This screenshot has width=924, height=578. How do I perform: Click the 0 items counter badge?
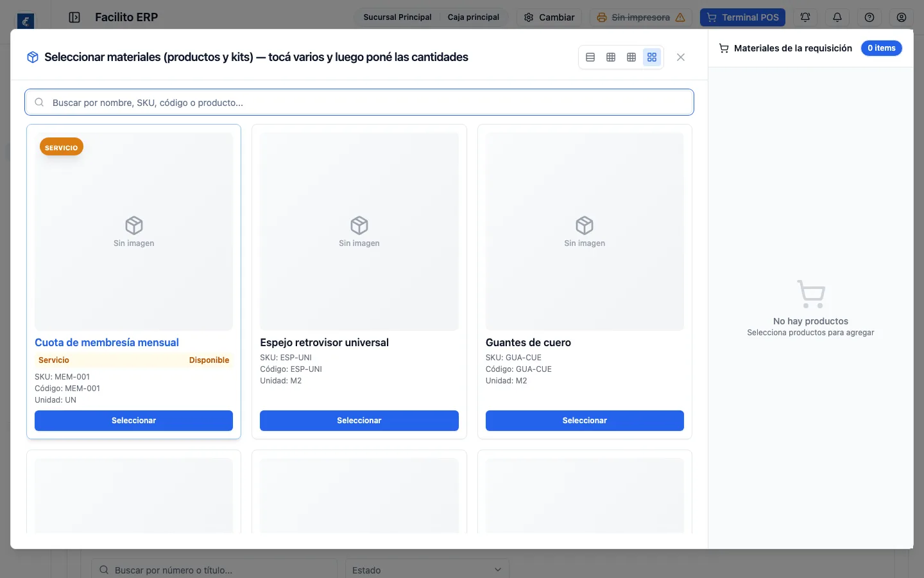[x=882, y=48]
